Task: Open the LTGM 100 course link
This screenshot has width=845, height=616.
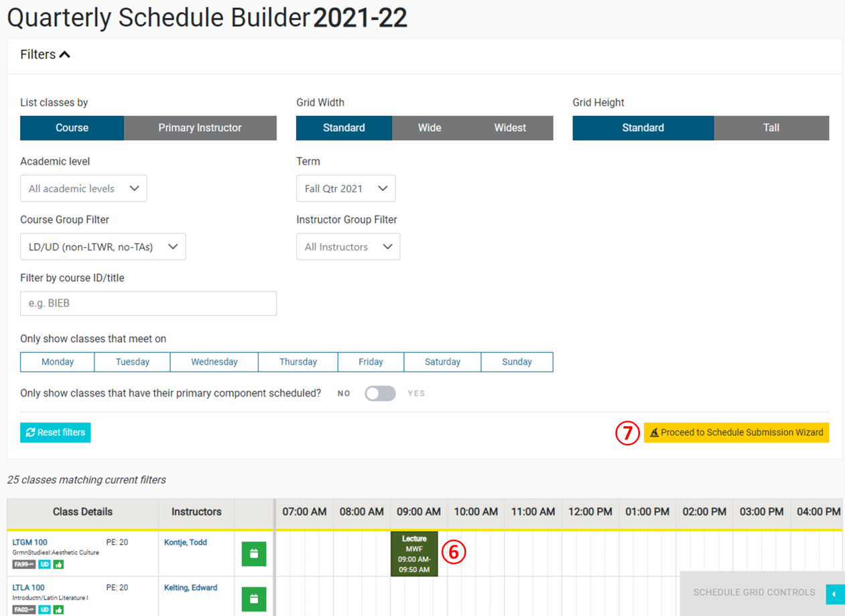Action: pyautogui.click(x=29, y=542)
